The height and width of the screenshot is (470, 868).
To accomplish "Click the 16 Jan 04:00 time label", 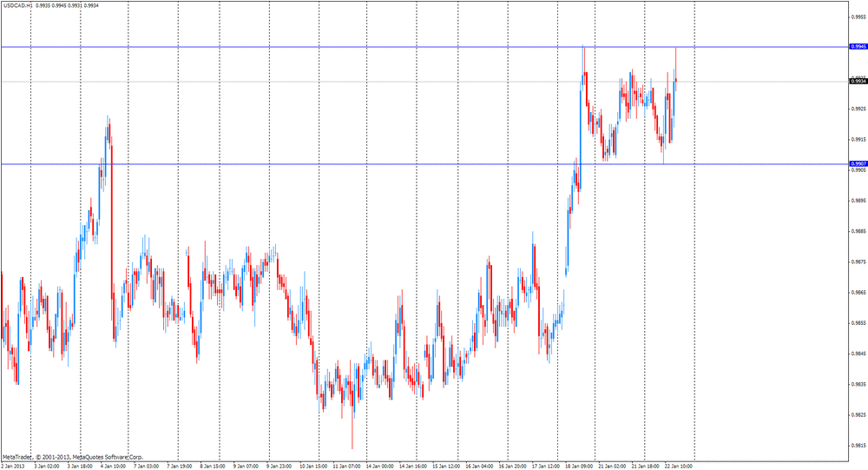I will pos(479,467).
